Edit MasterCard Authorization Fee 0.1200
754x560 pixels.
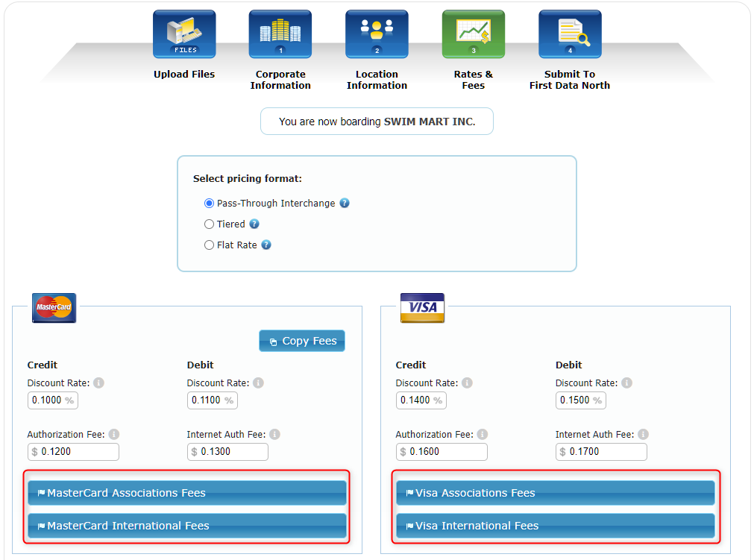point(74,452)
